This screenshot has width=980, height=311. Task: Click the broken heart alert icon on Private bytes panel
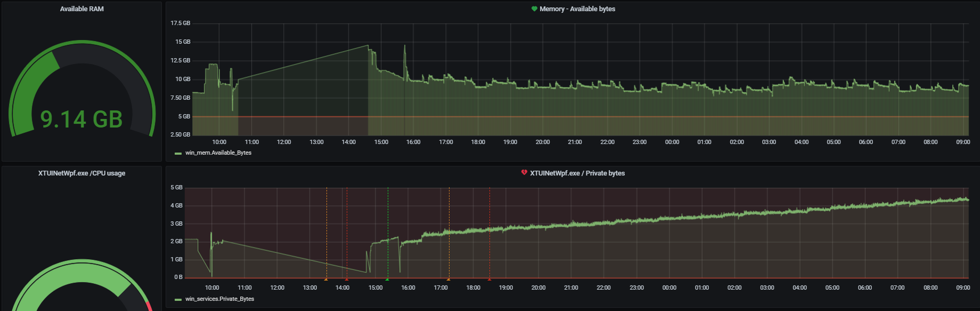(524, 173)
